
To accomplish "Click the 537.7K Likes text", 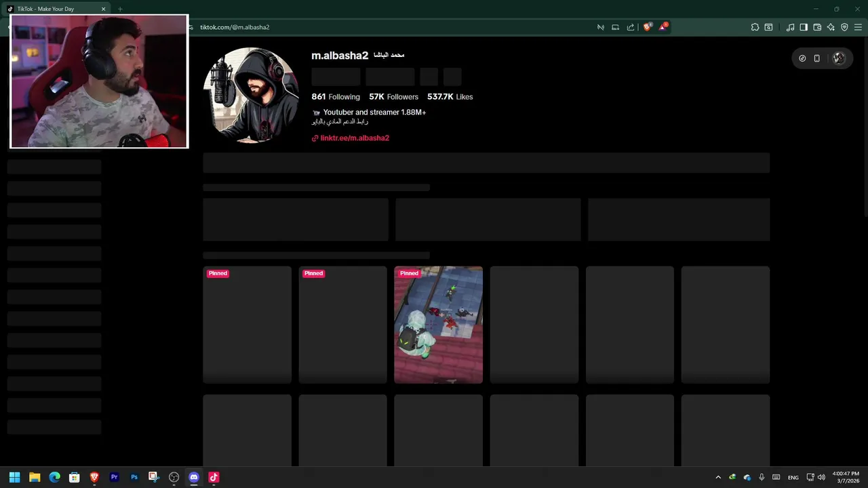I will [x=450, y=97].
